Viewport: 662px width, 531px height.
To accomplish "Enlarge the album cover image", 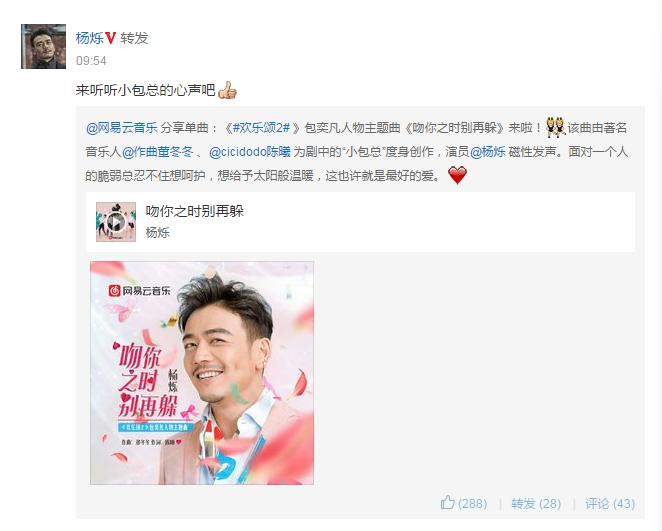I will tap(202, 373).
